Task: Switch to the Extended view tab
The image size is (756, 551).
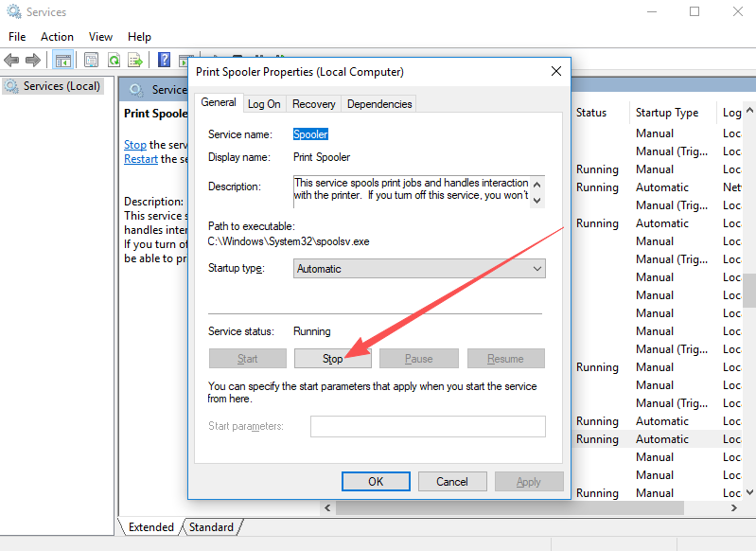Action: click(x=150, y=527)
